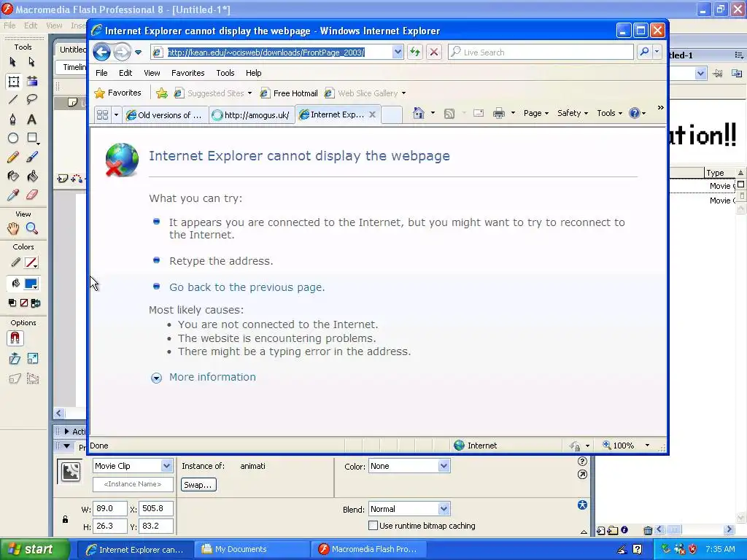Open the stroke color swatch
This screenshot has height=560, width=747.
pos(31,262)
